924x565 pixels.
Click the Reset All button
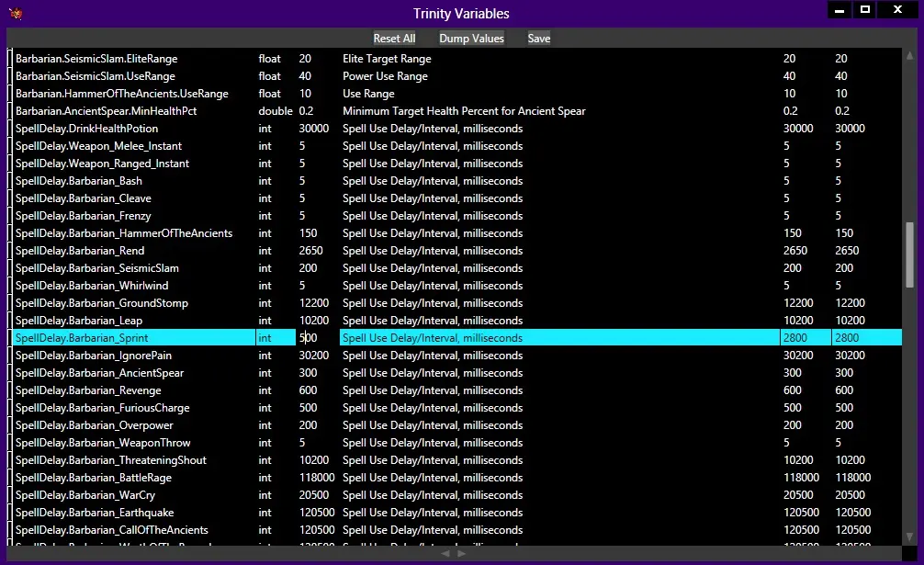click(394, 39)
